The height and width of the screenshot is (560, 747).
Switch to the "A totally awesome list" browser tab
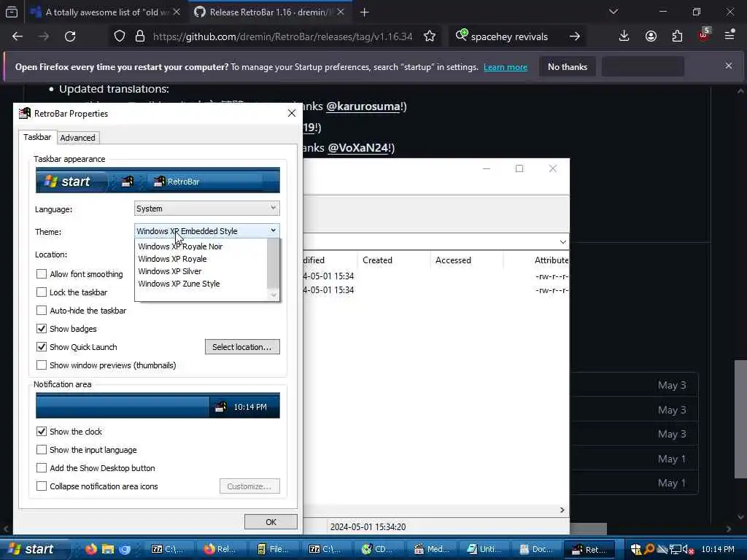105,12
